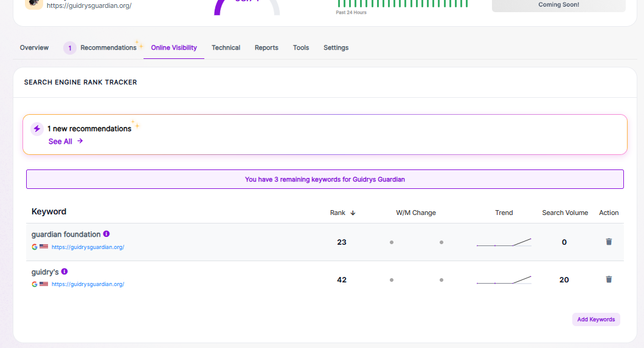Click search volume value 20
The image size is (644, 348).
564,280
